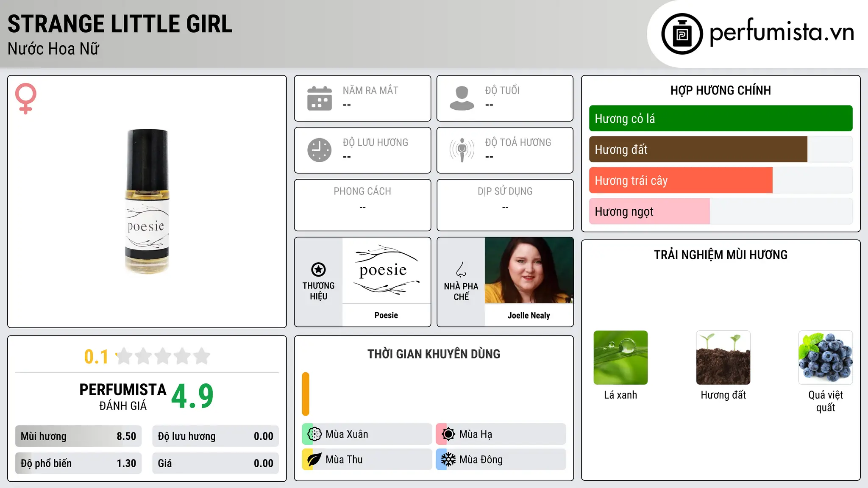
Task: Click the green Hương cỏ lá accord bar
Action: 721,119
